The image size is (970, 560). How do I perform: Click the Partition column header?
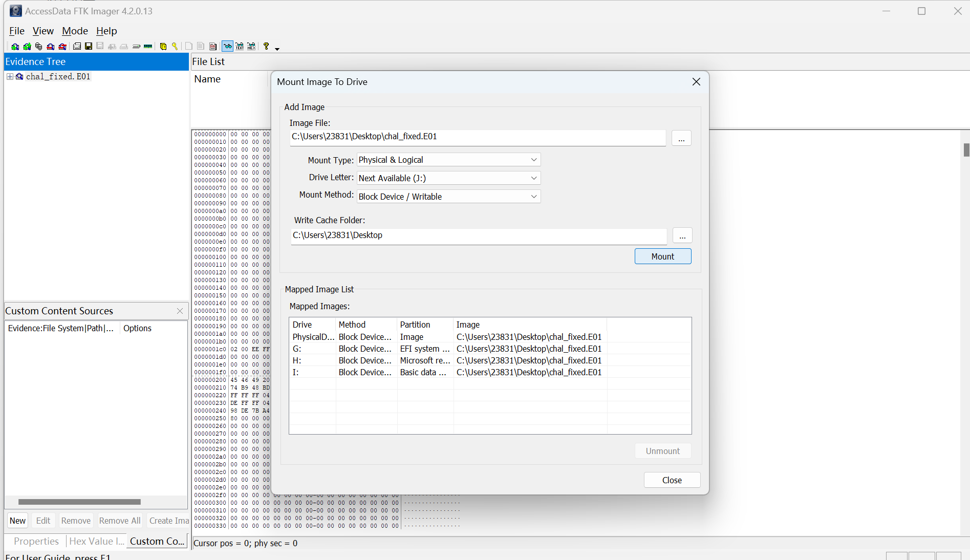click(x=425, y=325)
